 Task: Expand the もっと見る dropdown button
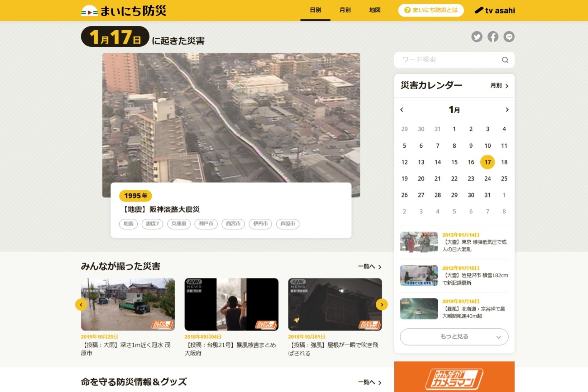(454, 337)
